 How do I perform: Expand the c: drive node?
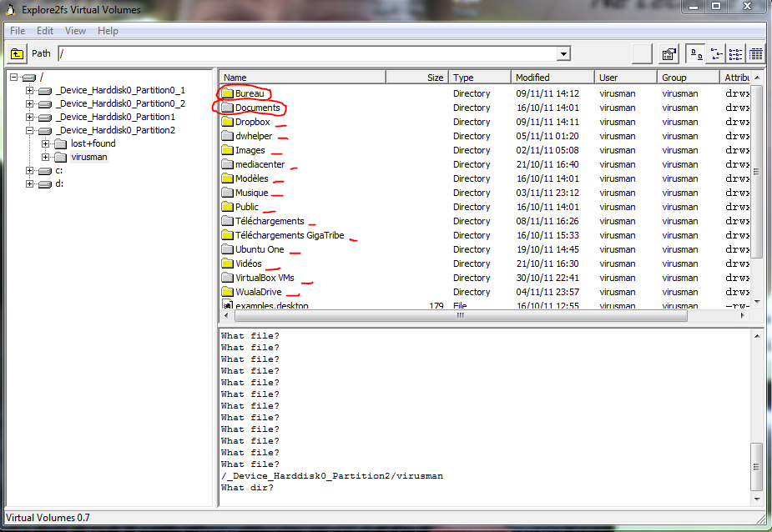pos(29,170)
